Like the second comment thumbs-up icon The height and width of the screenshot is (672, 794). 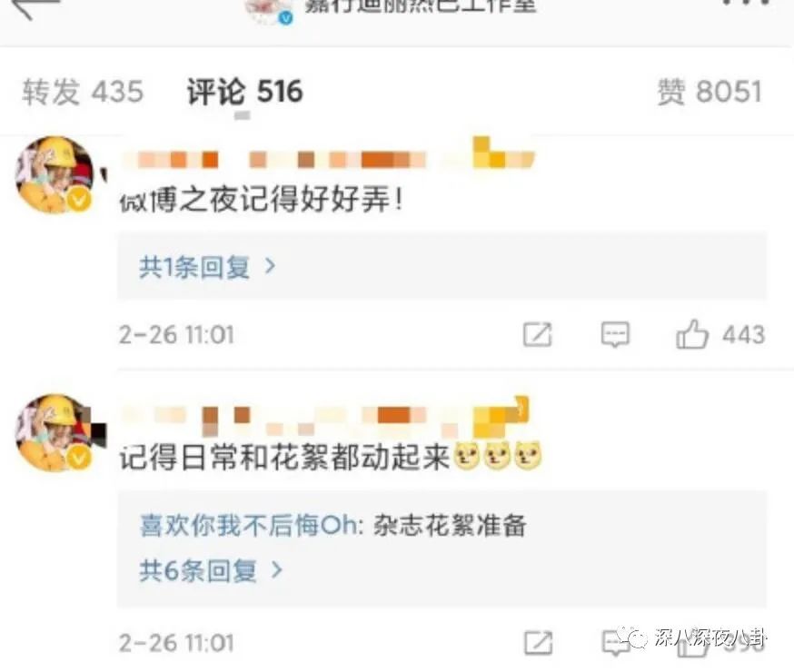(x=691, y=645)
